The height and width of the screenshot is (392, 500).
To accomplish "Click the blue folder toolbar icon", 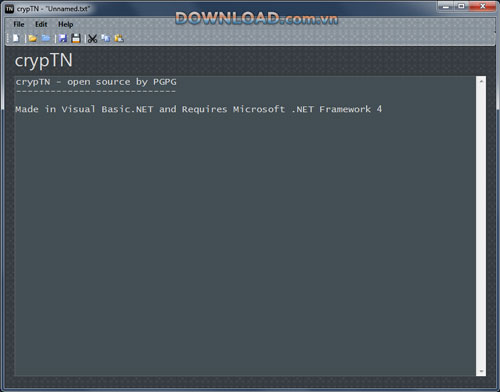I will pos(46,38).
